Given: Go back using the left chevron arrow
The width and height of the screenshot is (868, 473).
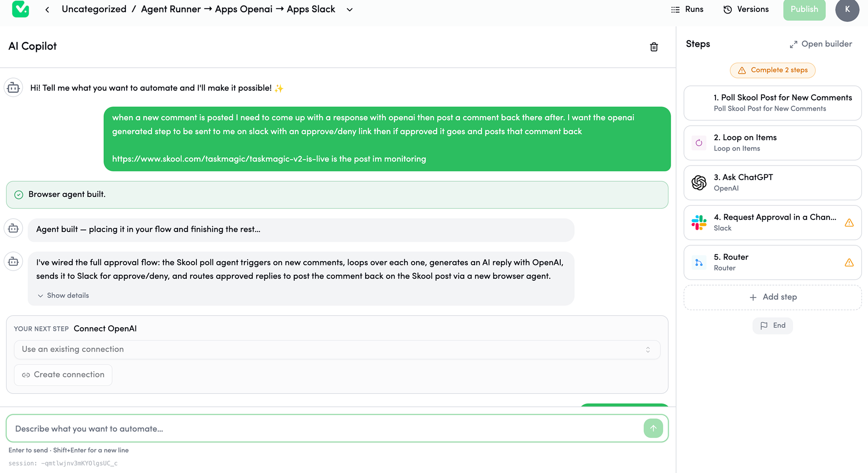Looking at the screenshot, I should [x=47, y=10].
